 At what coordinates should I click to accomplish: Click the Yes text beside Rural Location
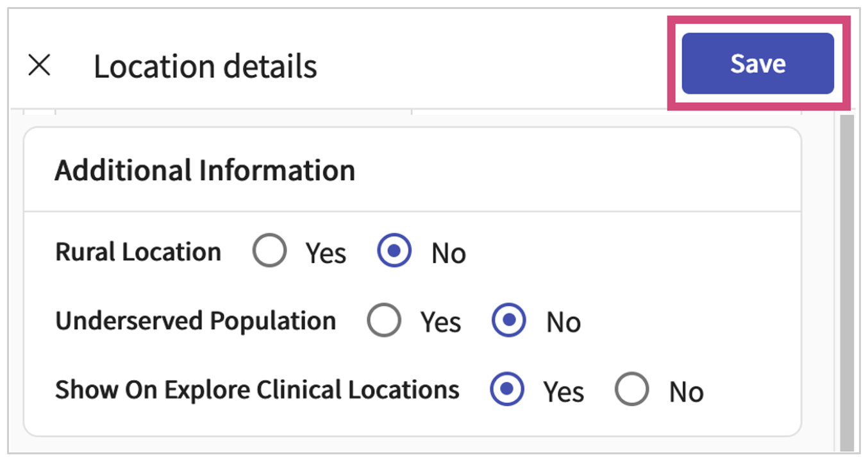tap(326, 253)
